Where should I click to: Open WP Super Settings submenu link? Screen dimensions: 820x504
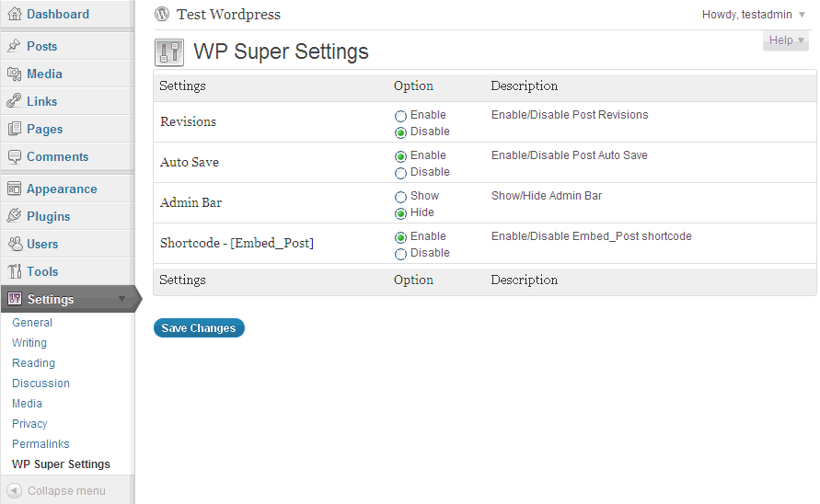click(x=61, y=464)
